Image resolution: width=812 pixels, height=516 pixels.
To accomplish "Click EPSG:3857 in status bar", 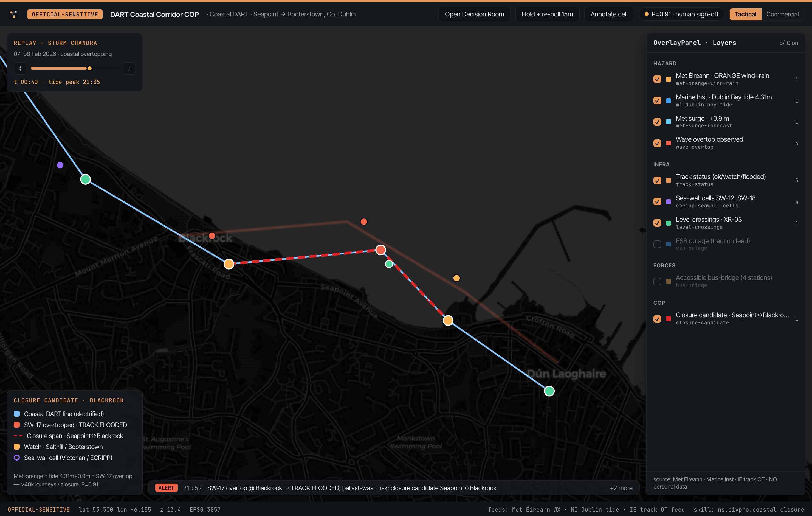I will coord(205,510).
